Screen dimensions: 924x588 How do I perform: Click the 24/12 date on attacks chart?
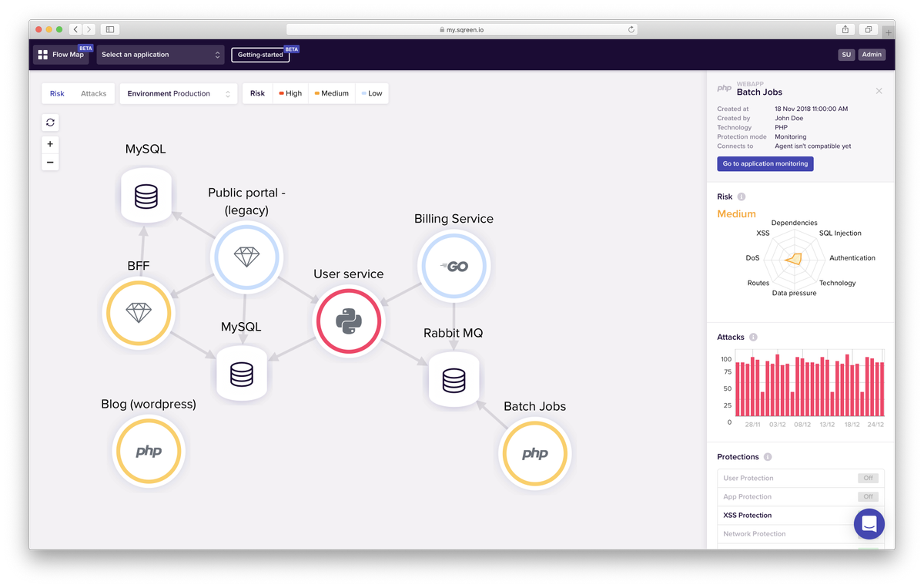click(x=876, y=425)
